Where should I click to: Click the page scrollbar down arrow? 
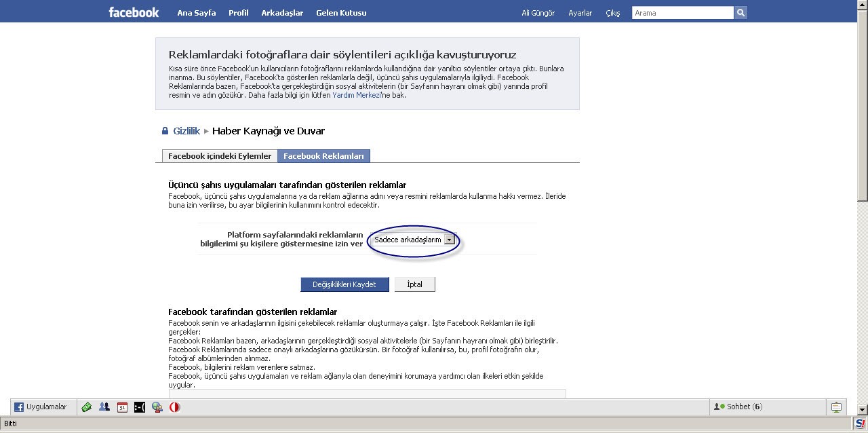coord(862,410)
